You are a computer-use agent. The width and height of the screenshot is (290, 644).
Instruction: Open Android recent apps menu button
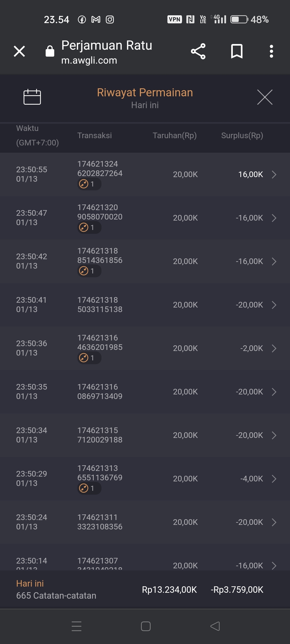77,626
